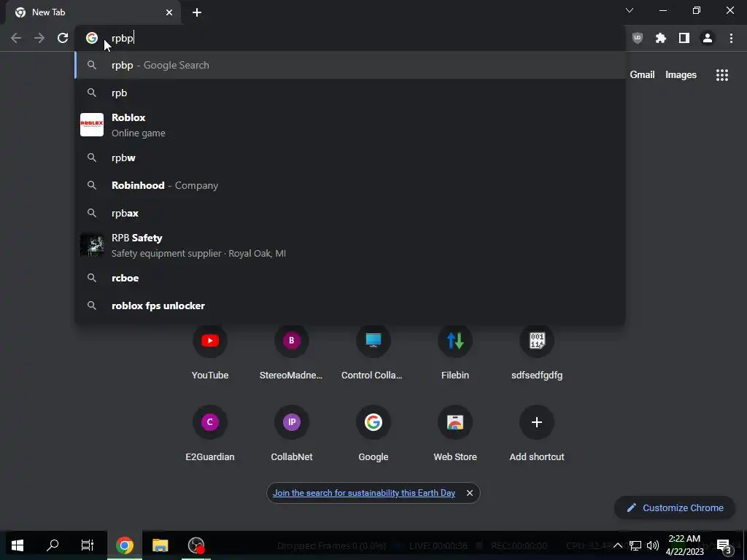Click the browser forward arrow
The width and height of the screenshot is (747, 560).
point(39,38)
